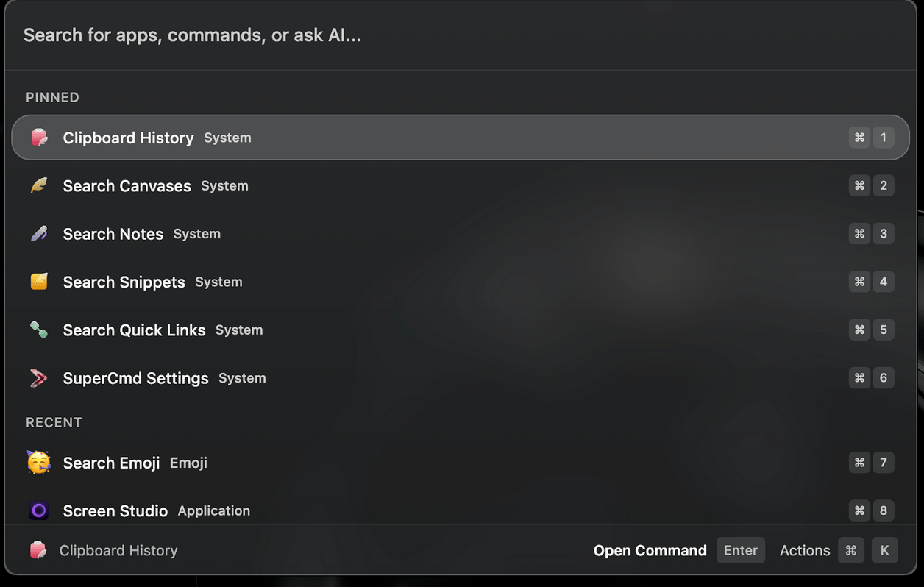Click the ⌘ badge on Clipboard History row
Screen dimensions: 924x587
coord(859,138)
